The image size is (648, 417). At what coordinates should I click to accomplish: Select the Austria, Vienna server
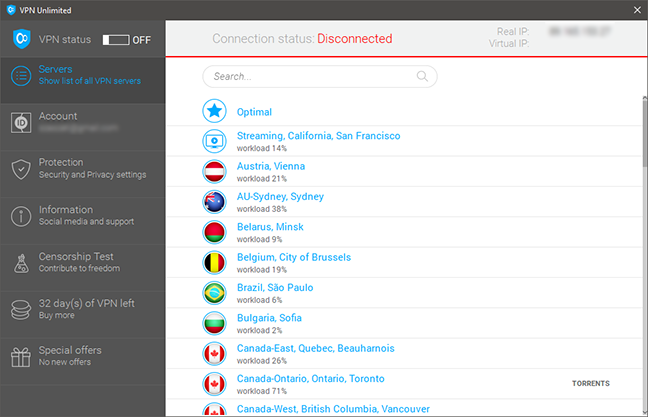(406, 172)
